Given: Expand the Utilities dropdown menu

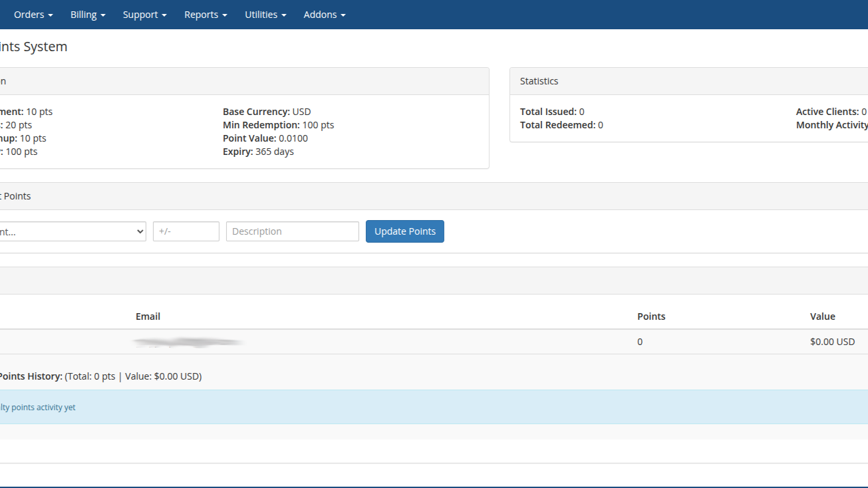Looking at the screenshot, I should (265, 15).
